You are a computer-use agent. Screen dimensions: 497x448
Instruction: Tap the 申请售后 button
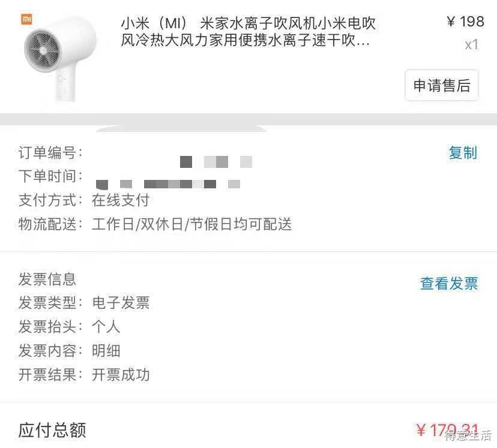pos(442,85)
